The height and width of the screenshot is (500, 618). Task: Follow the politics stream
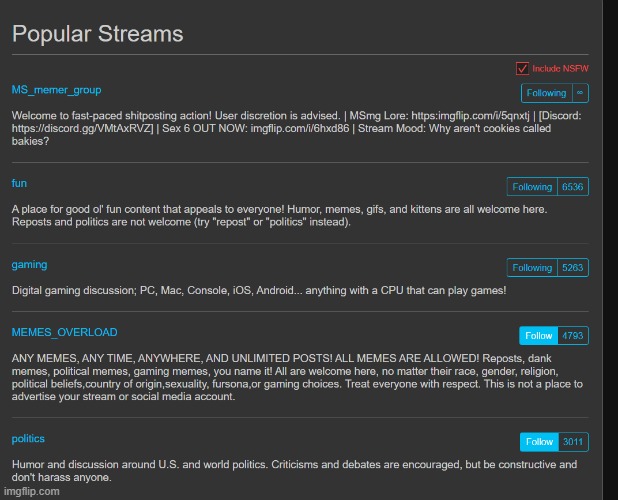click(539, 441)
